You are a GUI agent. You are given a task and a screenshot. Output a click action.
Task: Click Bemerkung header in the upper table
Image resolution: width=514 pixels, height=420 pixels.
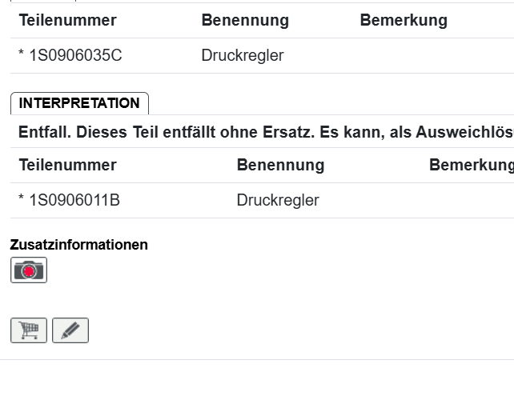point(404,21)
